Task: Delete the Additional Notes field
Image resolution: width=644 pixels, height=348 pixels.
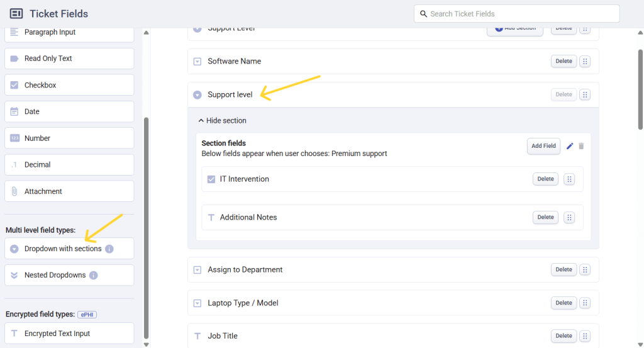Action: pos(545,218)
